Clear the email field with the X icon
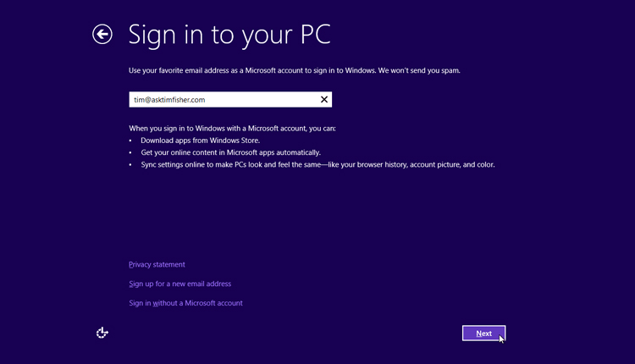This screenshot has width=635, height=364. [x=324, y=100]
